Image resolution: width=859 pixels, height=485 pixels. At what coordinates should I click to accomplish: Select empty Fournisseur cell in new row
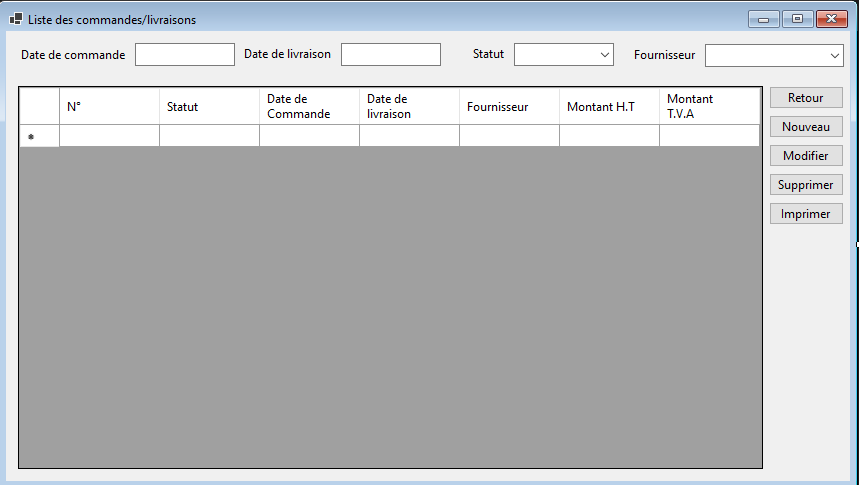tap(509, 135)
